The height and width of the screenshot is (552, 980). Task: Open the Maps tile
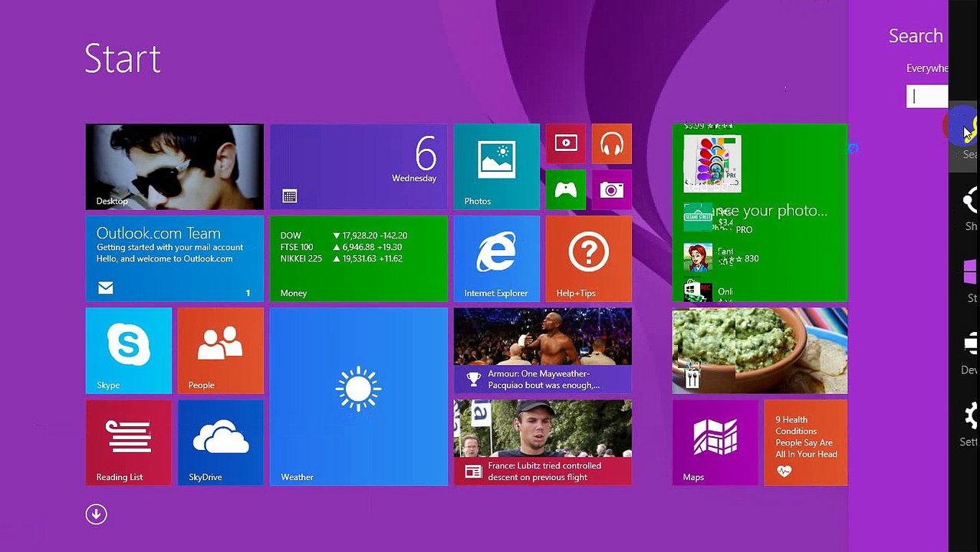coord(715,442)
